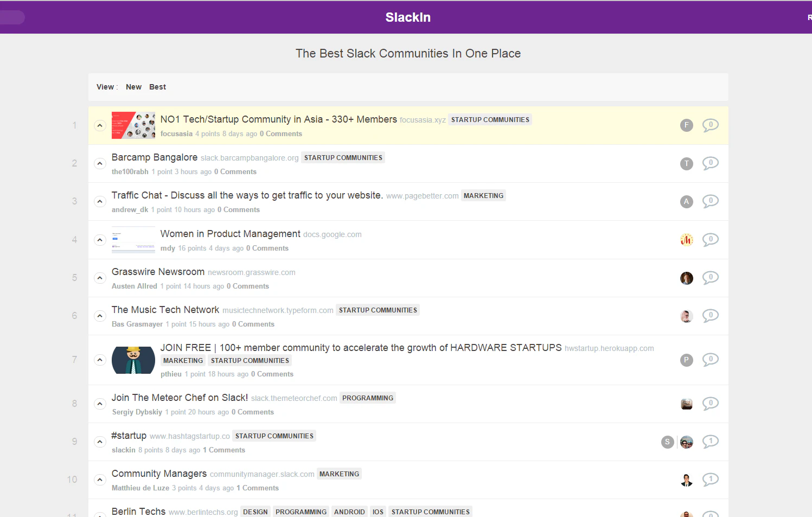Click IOS tag on Berlin Techs post
The image size is (812, 517).
click(x=378, y=512)
